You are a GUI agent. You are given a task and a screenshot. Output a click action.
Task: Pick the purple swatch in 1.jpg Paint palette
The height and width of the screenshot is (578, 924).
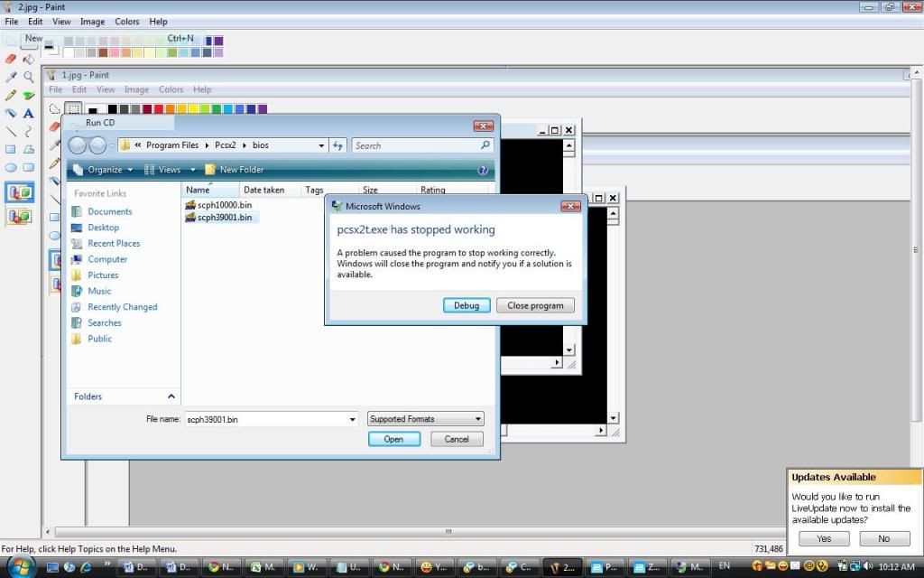tap(263, 109)
